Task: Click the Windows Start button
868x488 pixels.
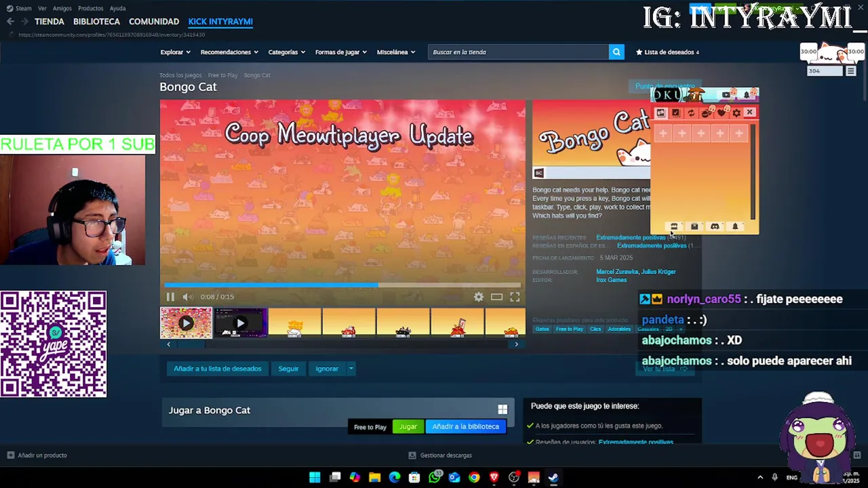Action: point(315,477)
